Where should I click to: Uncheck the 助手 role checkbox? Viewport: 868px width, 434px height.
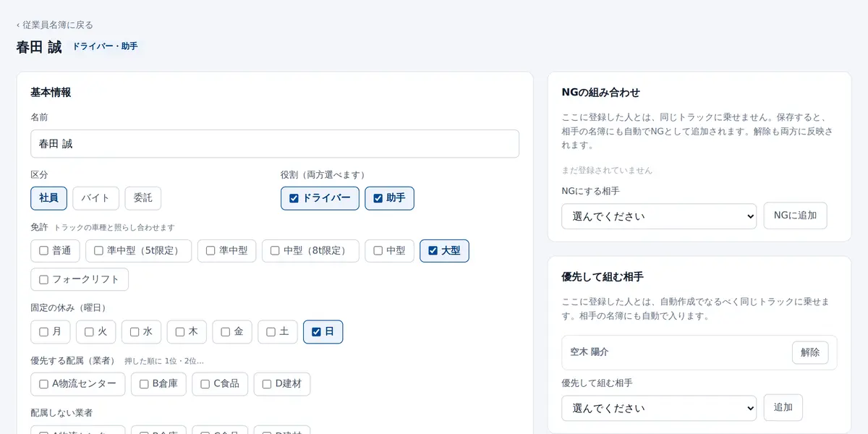(389, 198)
